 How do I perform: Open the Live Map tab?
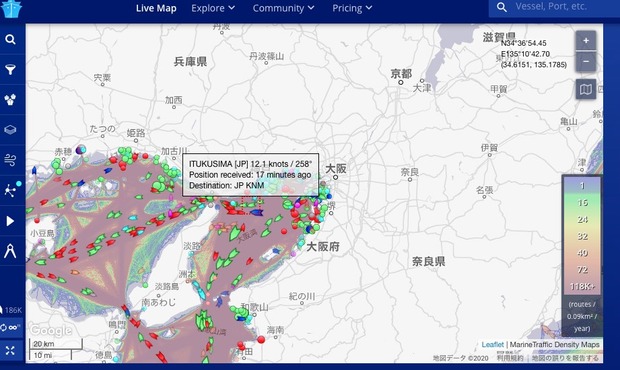point(156,8)
